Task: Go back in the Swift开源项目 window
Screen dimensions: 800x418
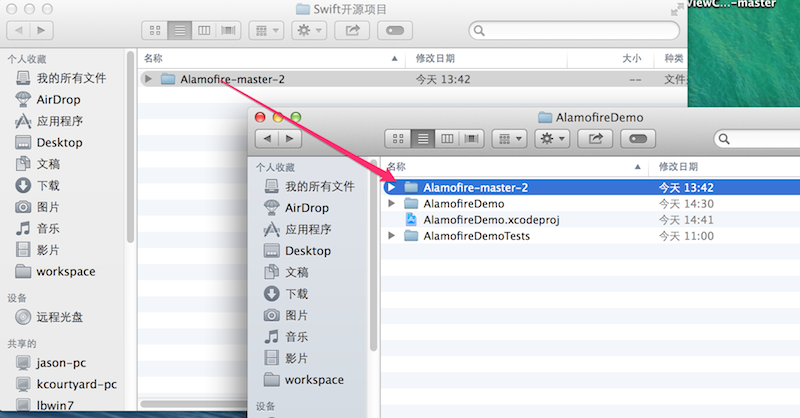Action: pos(18,31)
